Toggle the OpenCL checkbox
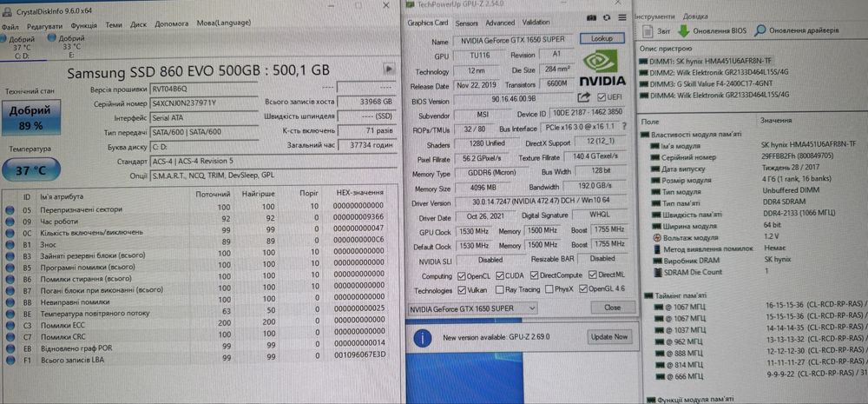 463,275
